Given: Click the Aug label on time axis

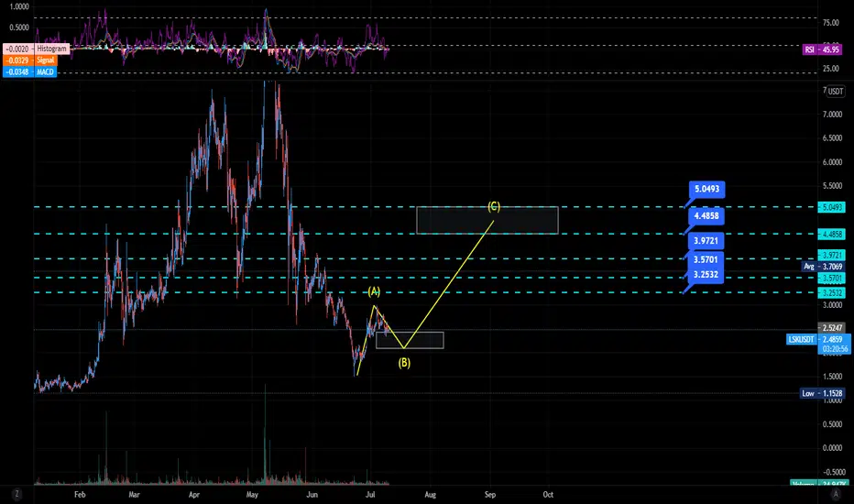Looking at the screenshot, I should click(431, 495).
